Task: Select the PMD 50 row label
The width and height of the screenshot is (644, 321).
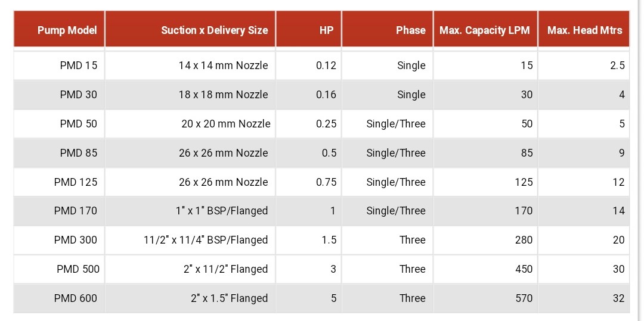Action: [78, 124]
